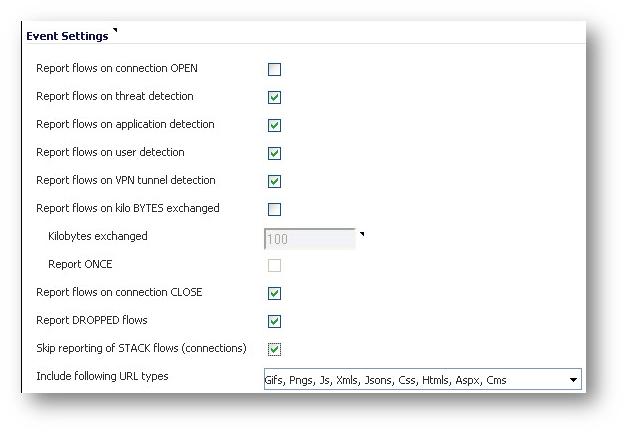Click the Report DROPPED flows label

[92, 320]
